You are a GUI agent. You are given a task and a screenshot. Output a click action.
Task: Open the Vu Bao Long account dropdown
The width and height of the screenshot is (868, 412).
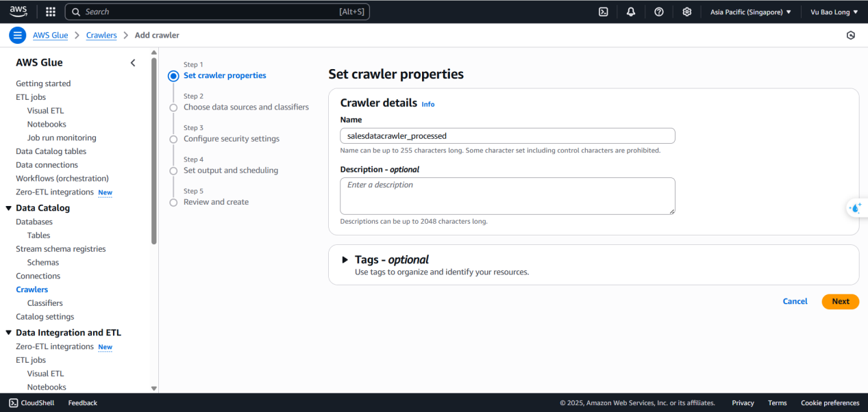click(x=834, y=12)
